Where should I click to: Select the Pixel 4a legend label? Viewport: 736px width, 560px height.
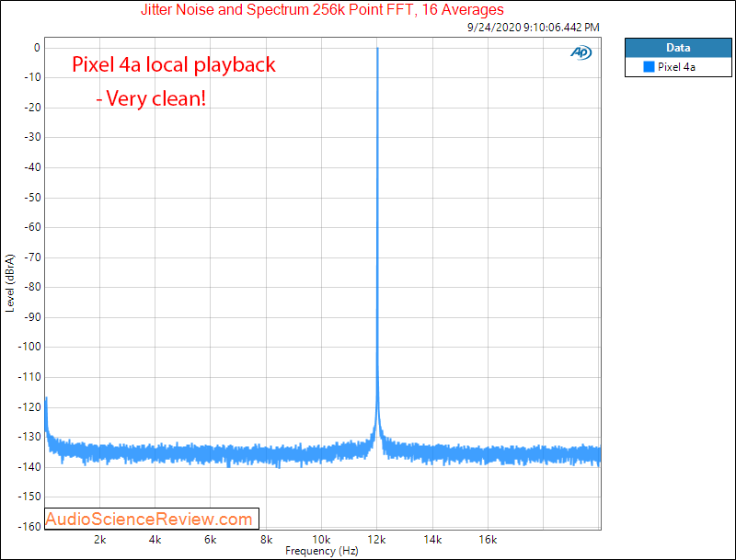click(x=676, y=67)
